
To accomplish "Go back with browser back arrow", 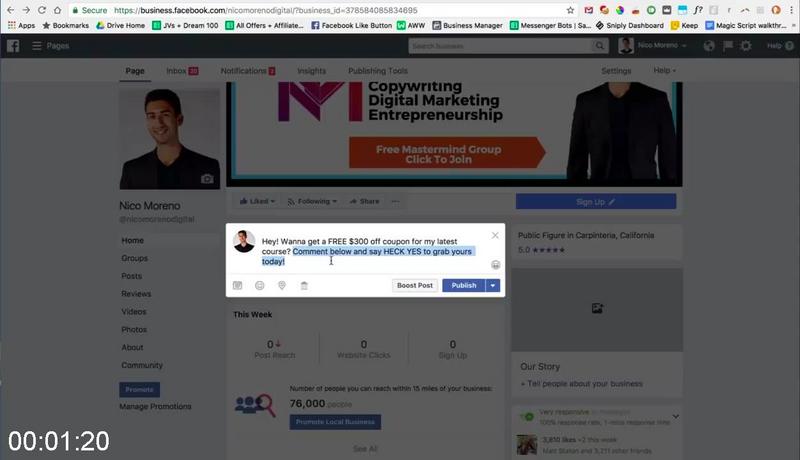I will (x=11, y=10).
